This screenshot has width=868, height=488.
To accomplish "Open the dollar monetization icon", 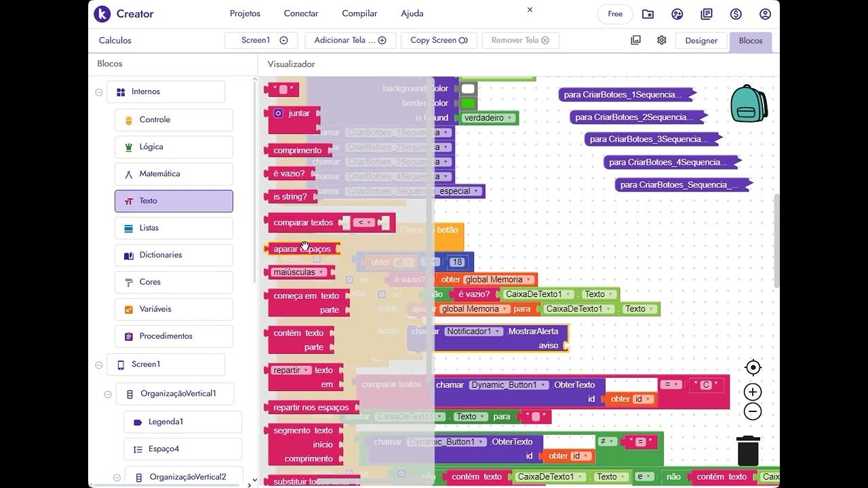I will [x=736, y=14].
